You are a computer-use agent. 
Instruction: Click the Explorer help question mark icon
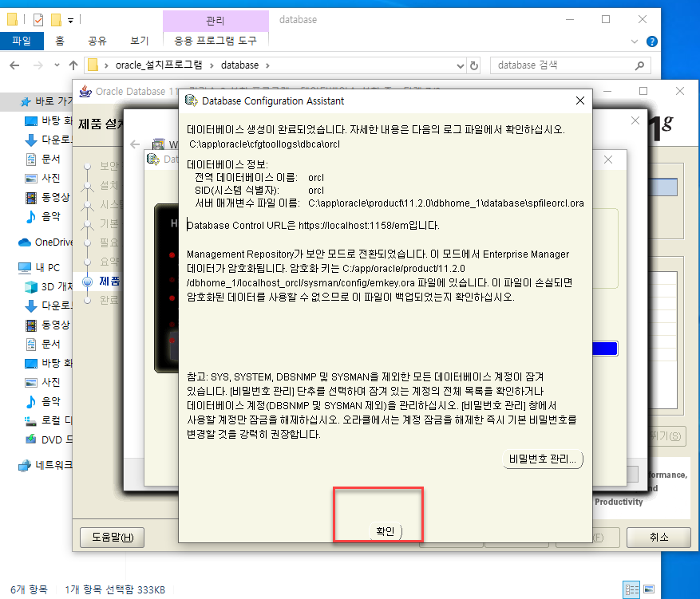coord(651,41)
